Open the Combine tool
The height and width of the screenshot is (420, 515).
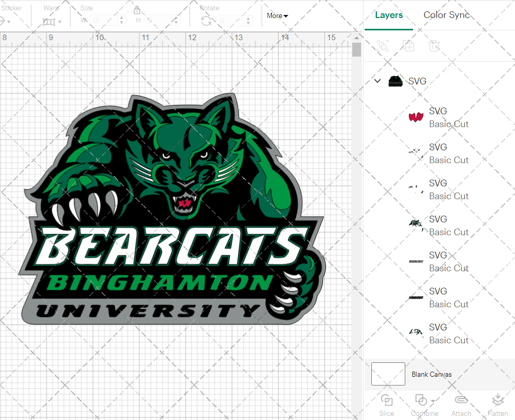point(421,405)
